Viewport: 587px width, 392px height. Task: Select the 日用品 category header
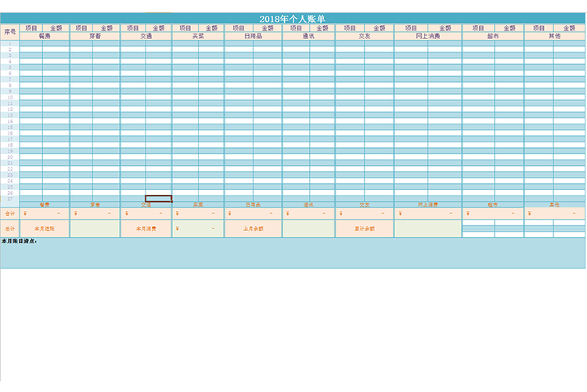click(253, 36)
